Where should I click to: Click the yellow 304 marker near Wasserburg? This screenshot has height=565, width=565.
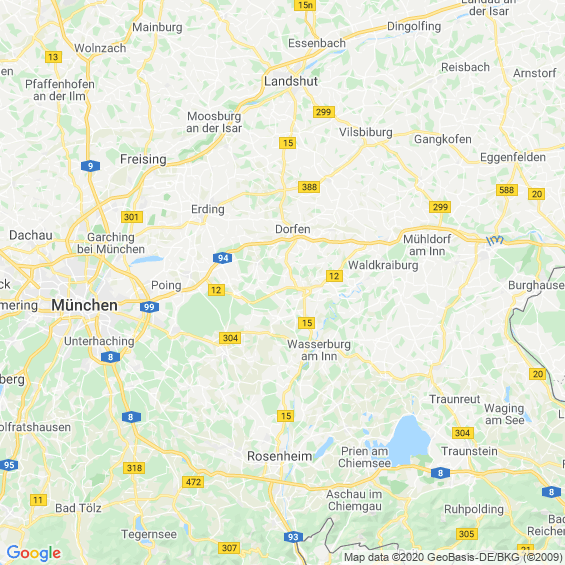pos(230,338)
